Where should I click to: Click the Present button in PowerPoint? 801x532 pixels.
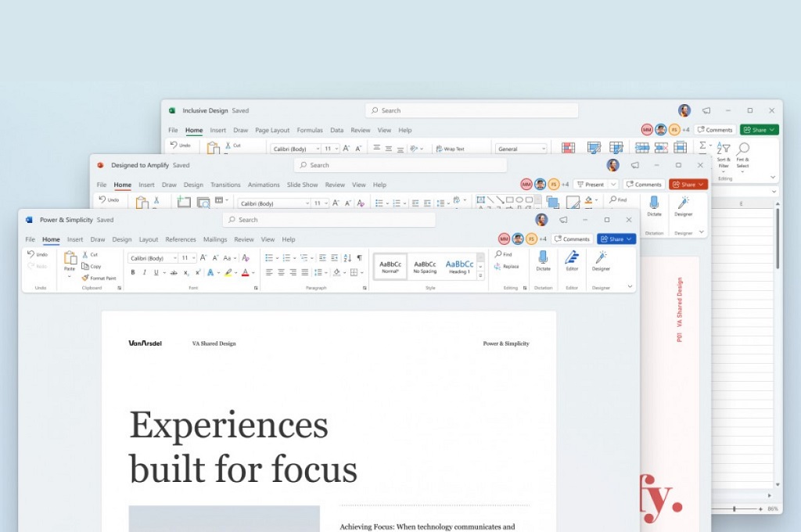click(590, 185)
